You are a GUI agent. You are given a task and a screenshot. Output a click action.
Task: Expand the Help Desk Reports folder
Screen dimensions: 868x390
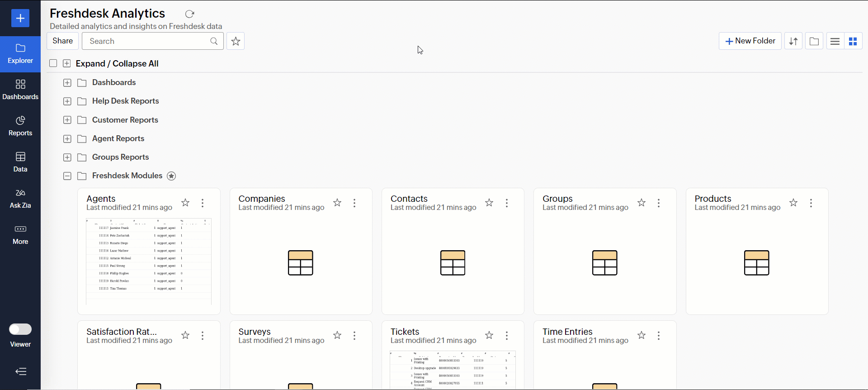tap(67, 101)
